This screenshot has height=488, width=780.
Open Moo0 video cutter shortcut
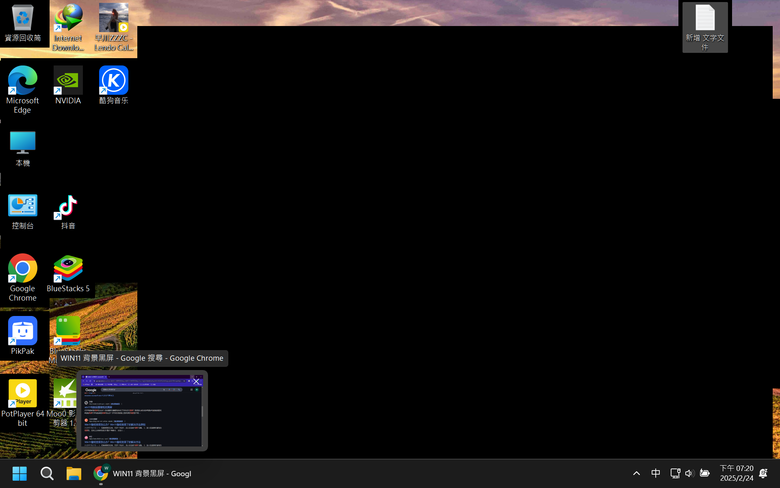tap(65, 403)
